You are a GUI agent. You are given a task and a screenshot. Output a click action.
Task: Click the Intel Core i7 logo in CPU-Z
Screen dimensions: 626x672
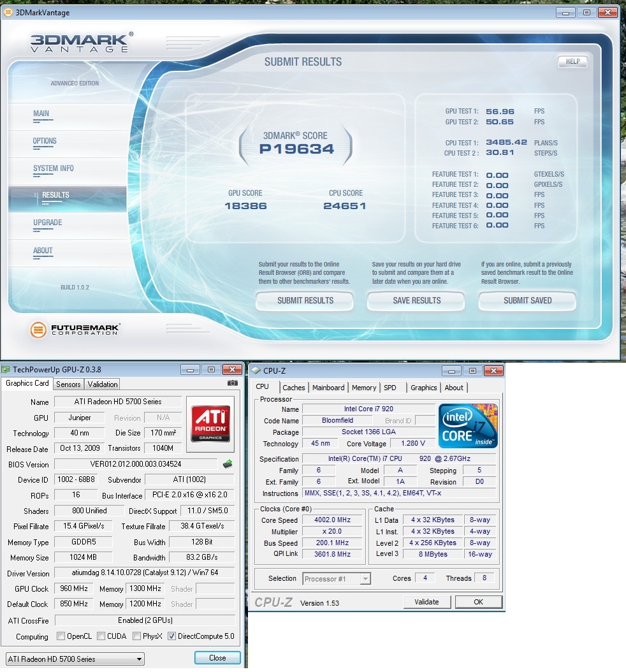coord(468,425)
